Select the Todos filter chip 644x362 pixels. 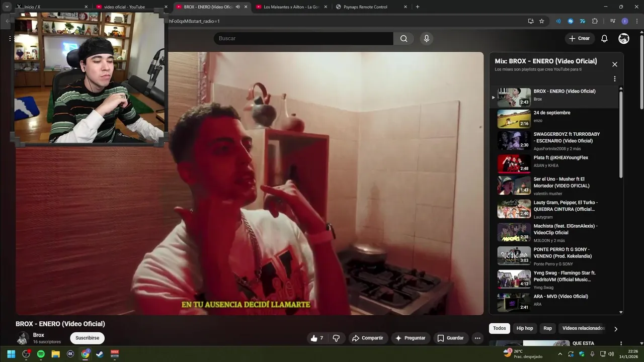click(499, 328)
